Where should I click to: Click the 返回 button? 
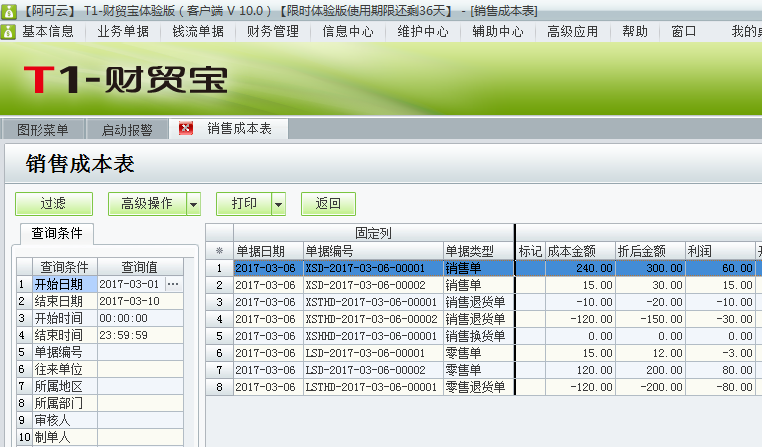click(x=328, y=204)
